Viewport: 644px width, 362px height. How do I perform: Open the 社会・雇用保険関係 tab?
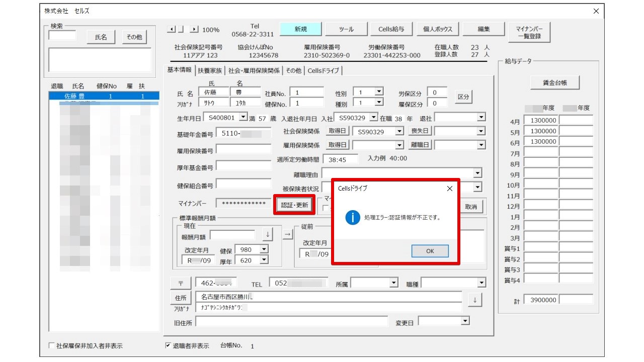coord(254,71)
